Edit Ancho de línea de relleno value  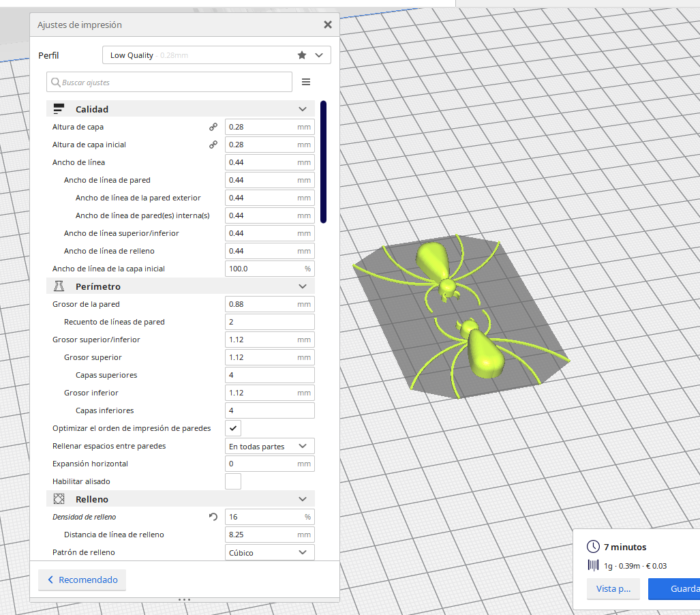[270, 251]
